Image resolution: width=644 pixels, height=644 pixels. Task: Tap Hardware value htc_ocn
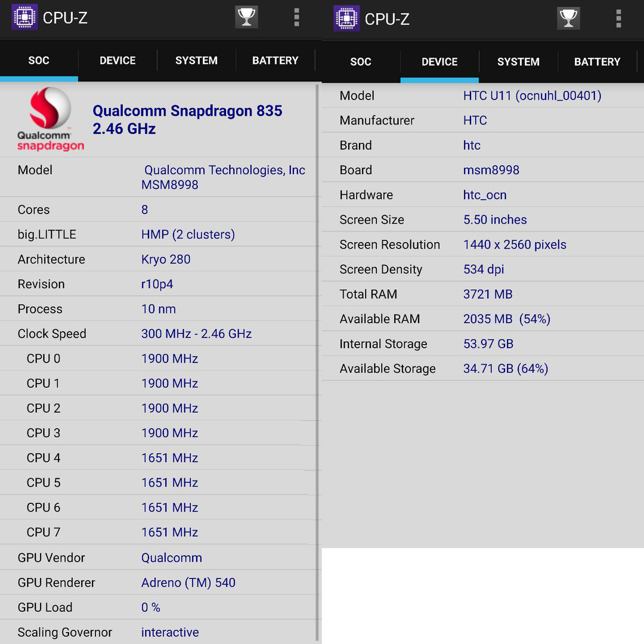pos(485,195)
